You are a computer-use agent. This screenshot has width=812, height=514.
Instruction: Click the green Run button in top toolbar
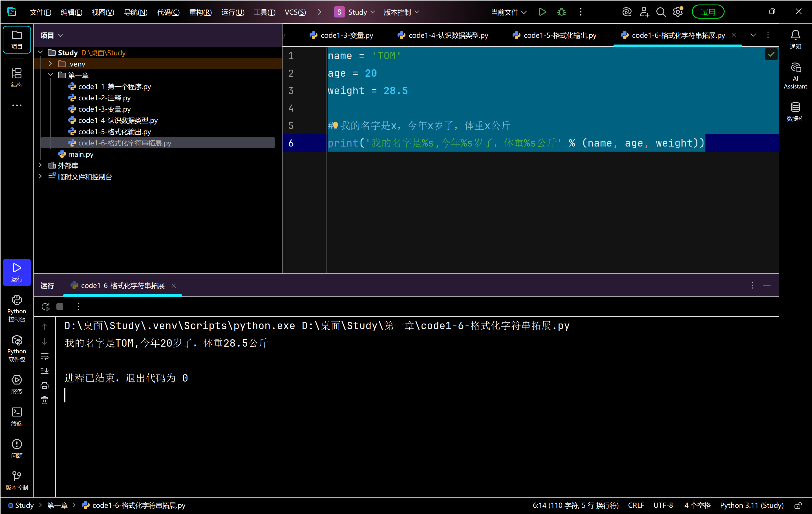point(542,12)
